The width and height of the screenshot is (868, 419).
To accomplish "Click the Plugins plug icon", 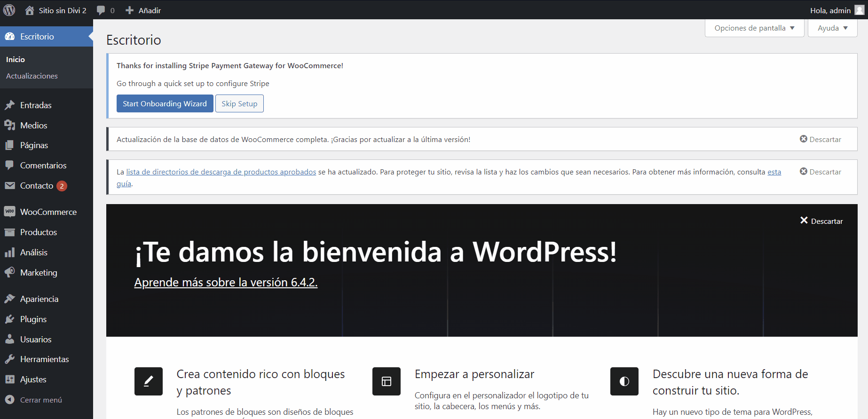I will pyautogui.click(x=9, y=319).
